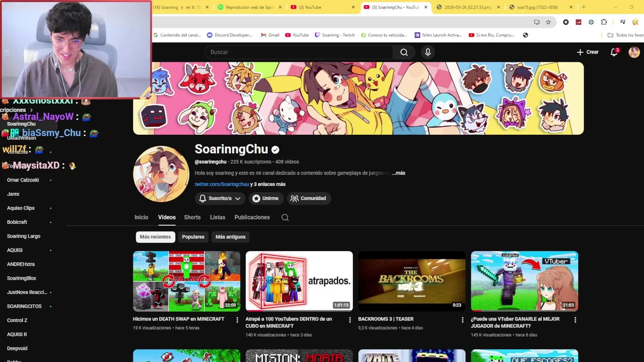Viewport: 644px width, 362px height.
Task: Switch to the soa15.jpg tab
Action: 537,8
